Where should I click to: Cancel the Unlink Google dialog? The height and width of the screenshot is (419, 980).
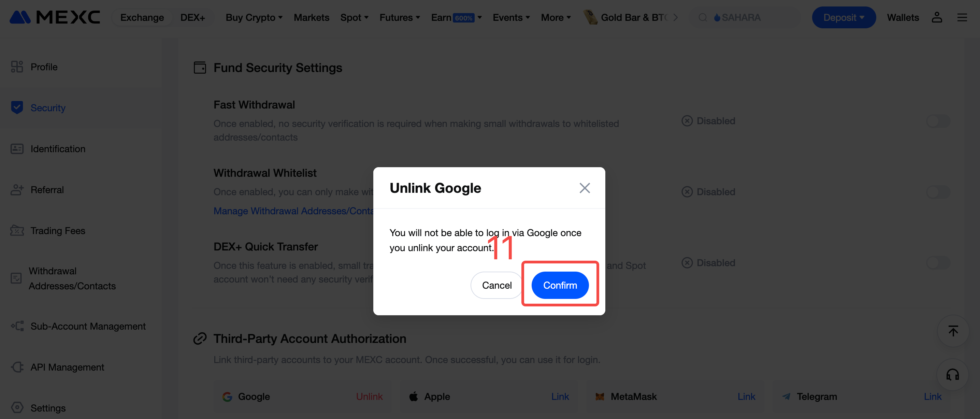[x=496, y=285]
